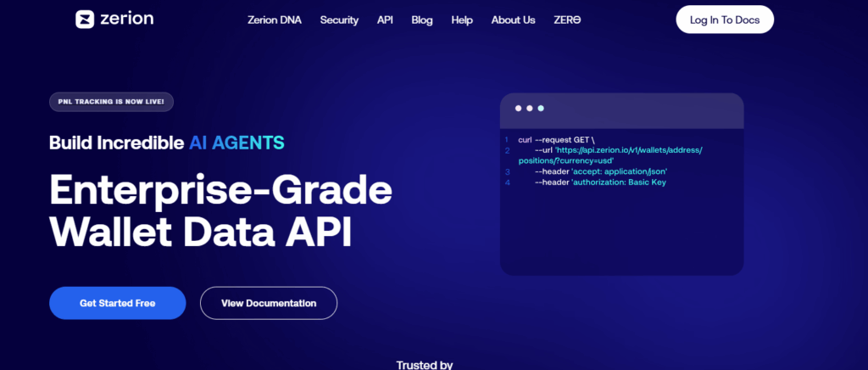
Task: Go to the API nav link
Action: click(x=386, y=20)
